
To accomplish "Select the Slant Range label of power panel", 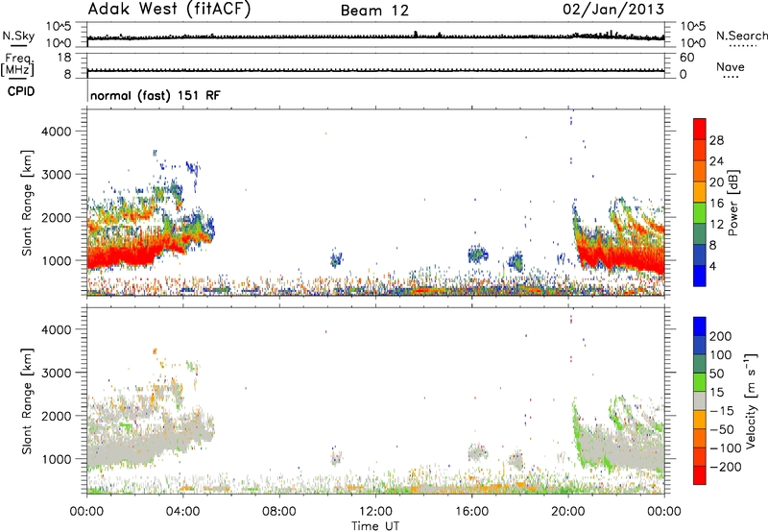I will pos(27,203).
